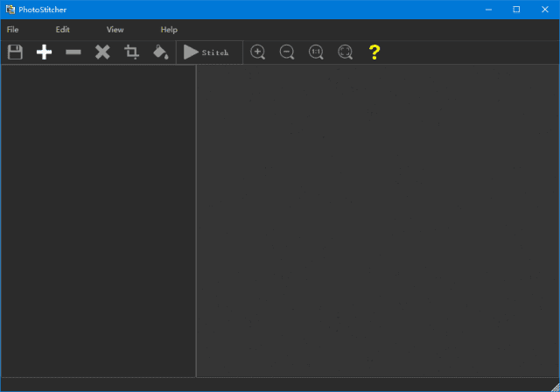Open help via yellow question mark
The width and height of the screenshot is (560, 392).
coord(374,52)
